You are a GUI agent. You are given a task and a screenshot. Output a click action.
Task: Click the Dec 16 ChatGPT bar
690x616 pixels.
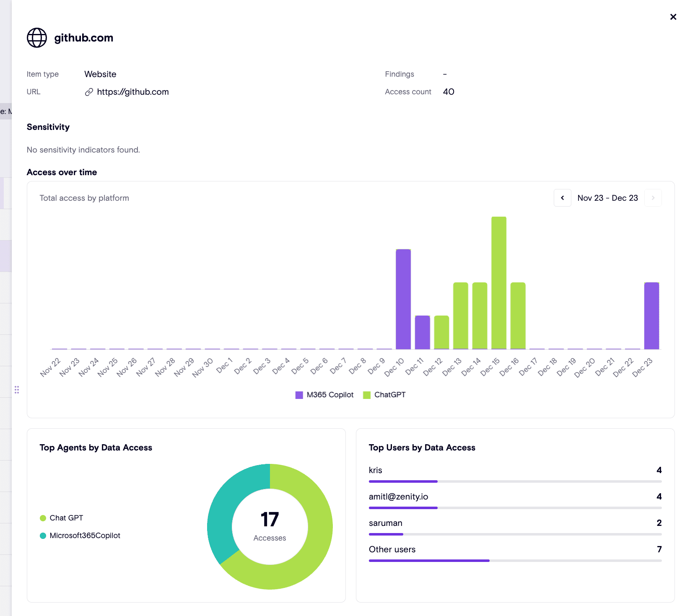pos(518,316)
